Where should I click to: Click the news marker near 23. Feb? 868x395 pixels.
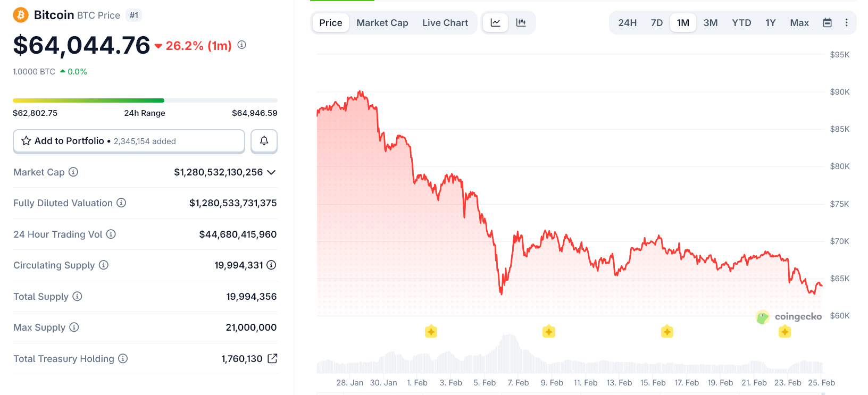[784, 332]
